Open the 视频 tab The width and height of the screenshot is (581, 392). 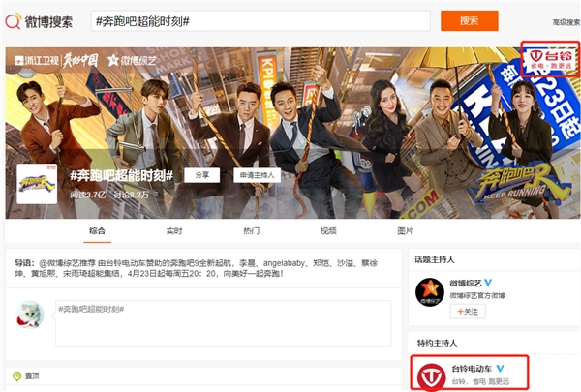coord(328,231)
